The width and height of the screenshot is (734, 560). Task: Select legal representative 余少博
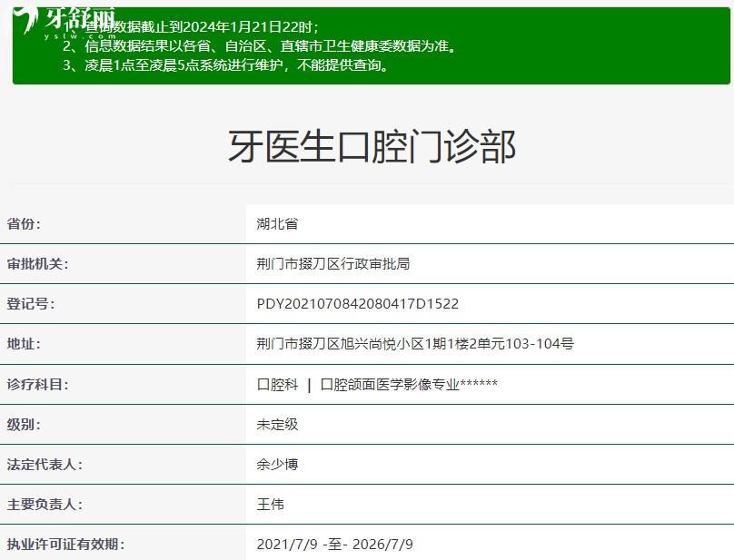coord(277,465)
